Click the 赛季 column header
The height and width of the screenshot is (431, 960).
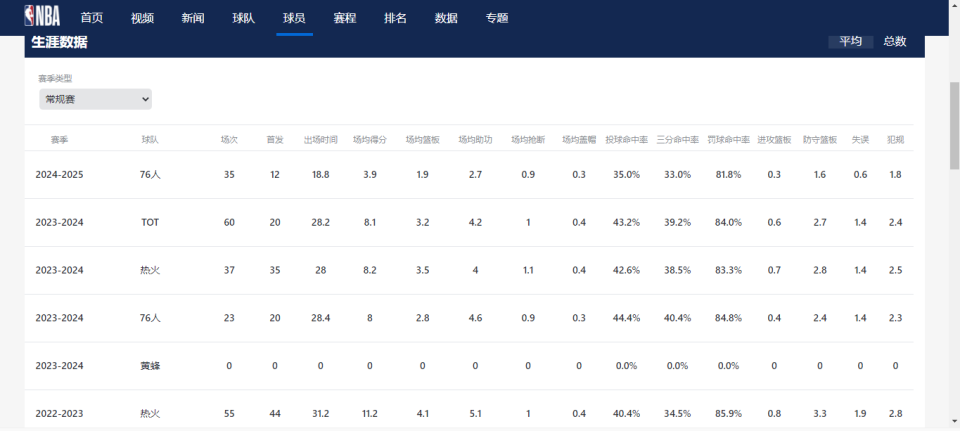[59, 140]
